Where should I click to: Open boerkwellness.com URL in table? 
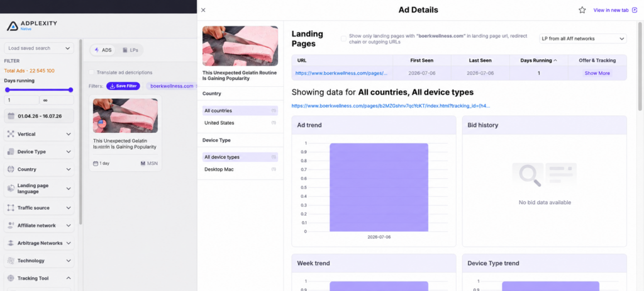click(341, 73)
